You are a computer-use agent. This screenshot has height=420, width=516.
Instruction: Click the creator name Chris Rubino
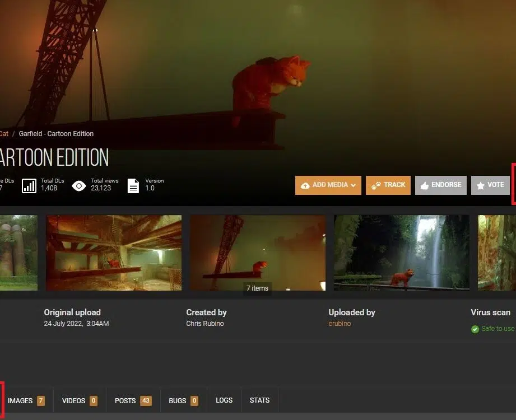tap(205, 324)
